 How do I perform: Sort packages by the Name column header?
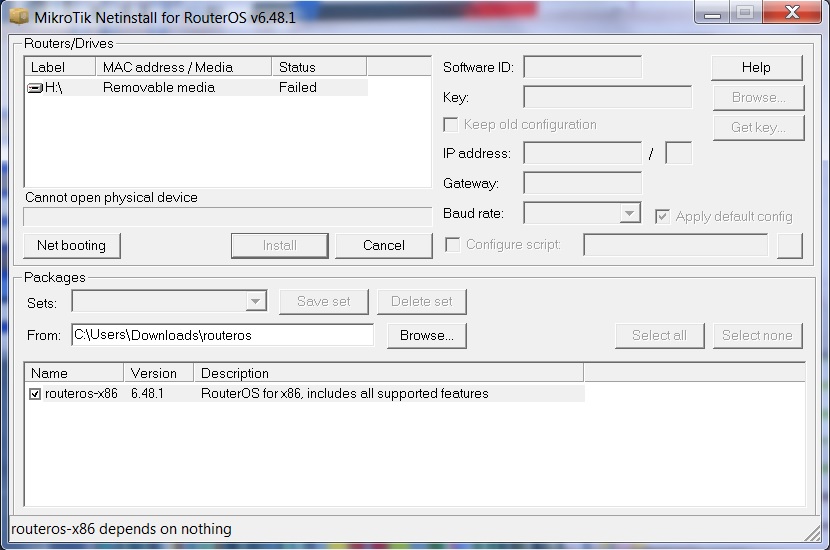(x=74, y=373)
